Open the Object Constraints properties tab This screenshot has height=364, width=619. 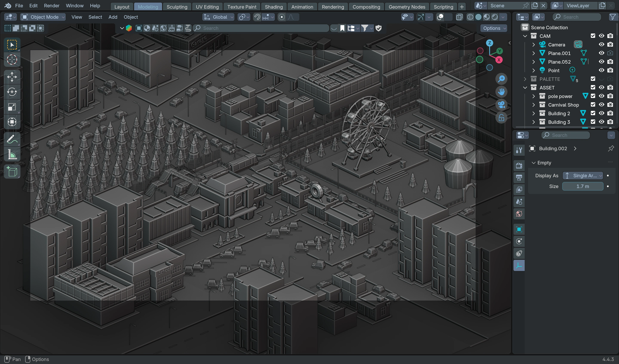point(519,253)
